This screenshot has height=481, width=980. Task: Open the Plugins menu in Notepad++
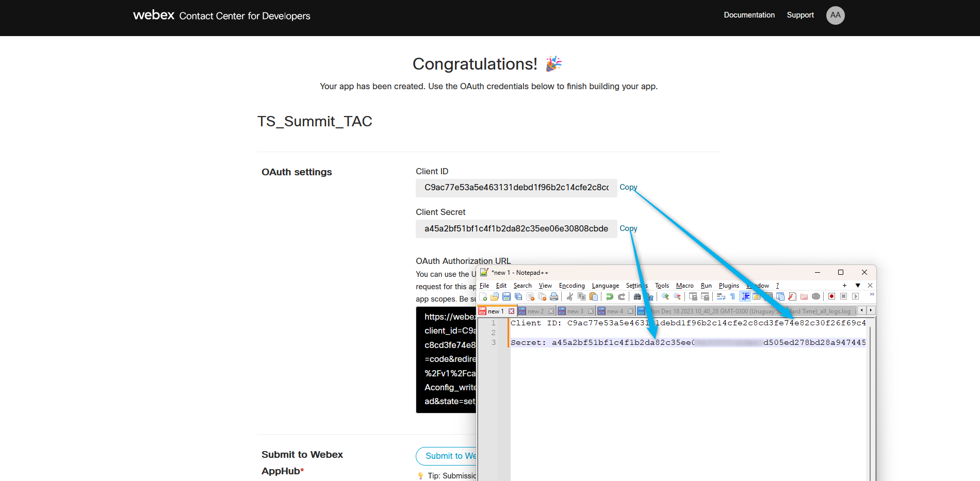(729, 286)
